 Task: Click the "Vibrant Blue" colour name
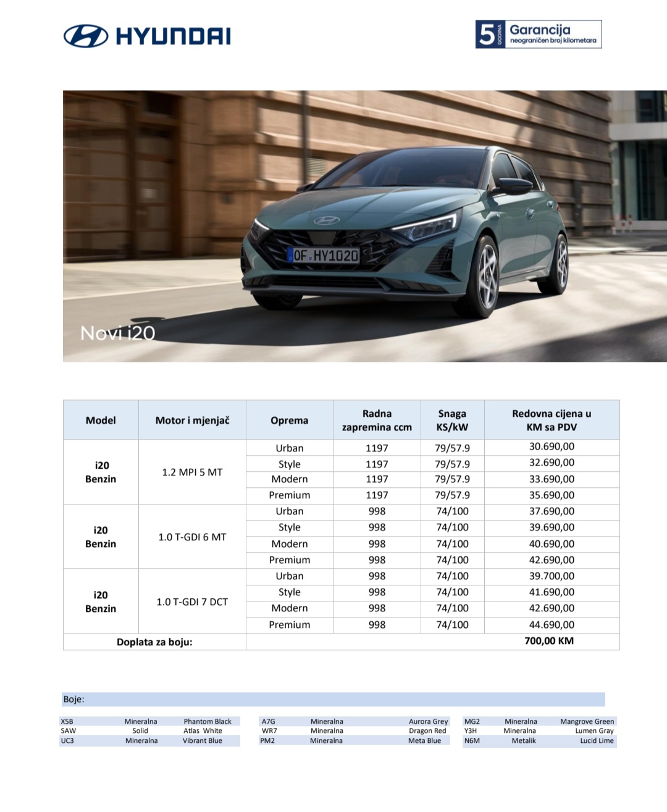click(x=203, y=740)
